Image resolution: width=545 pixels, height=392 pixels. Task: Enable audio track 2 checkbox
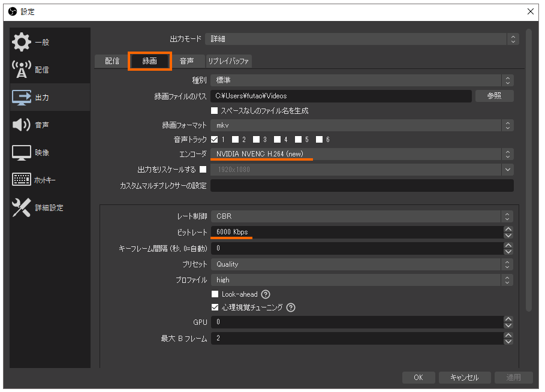(234, 139)
